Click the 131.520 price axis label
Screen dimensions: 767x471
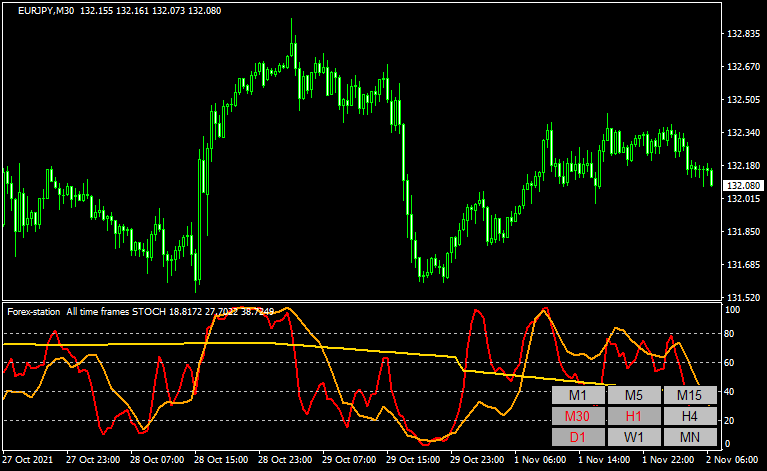point(742,298)
